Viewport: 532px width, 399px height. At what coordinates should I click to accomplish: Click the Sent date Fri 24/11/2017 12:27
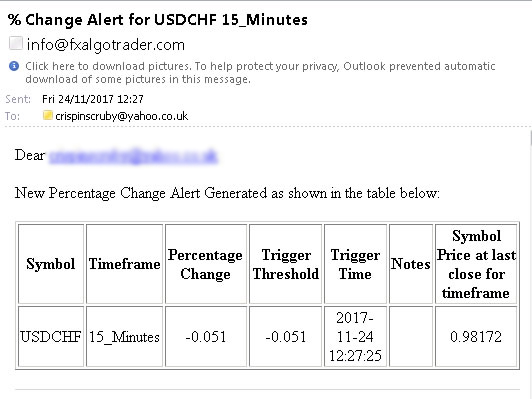pos(93,99)
